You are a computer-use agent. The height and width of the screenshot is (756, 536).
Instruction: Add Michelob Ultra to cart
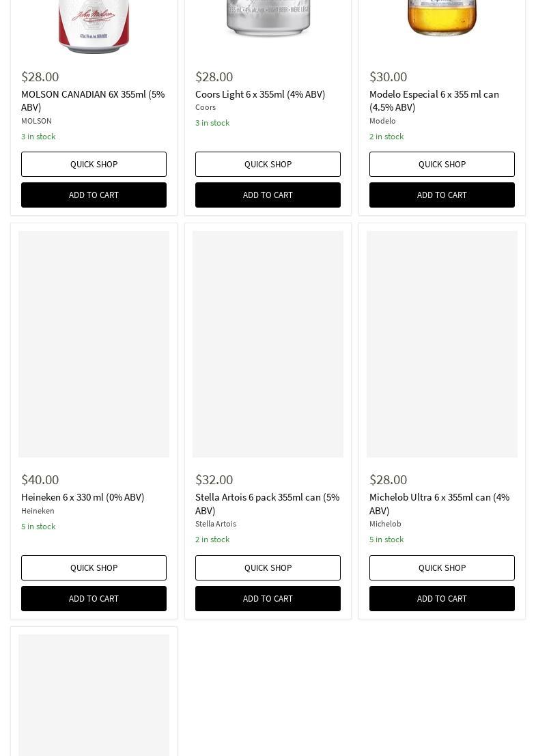pos(442,598)
